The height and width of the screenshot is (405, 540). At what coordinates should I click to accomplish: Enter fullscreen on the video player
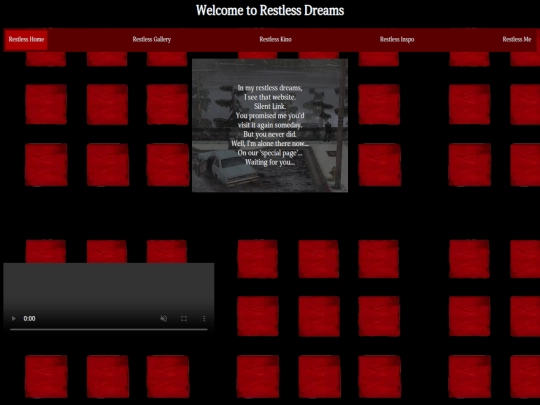click(x=184, y=319)
